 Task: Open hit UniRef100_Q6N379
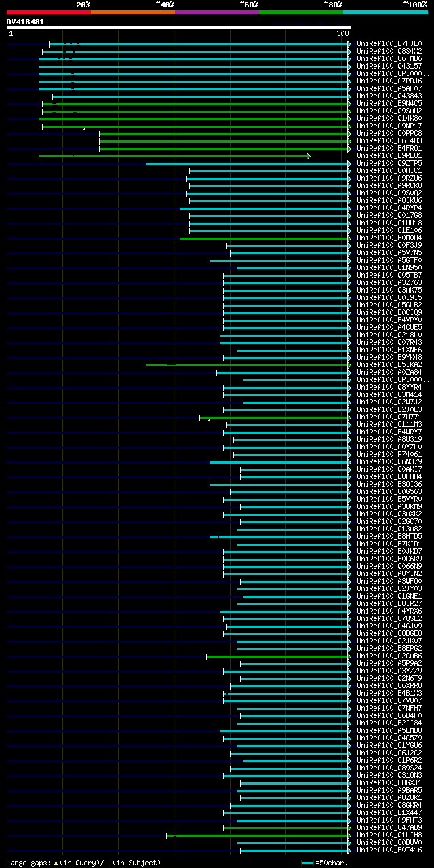pyautogui.click(x=389, y=462)
